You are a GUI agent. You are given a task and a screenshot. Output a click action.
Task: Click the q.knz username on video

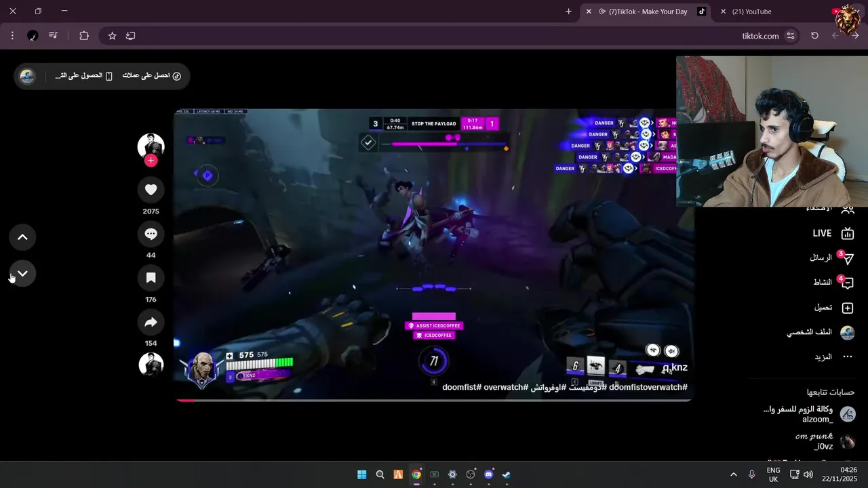coord(675,367)
